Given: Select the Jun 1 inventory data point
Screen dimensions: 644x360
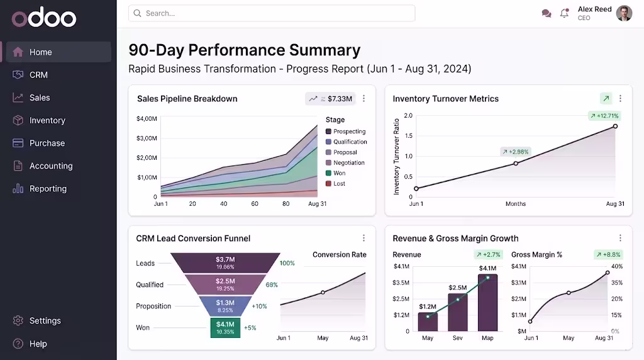Looking at the screenshot, I should 416,189.
